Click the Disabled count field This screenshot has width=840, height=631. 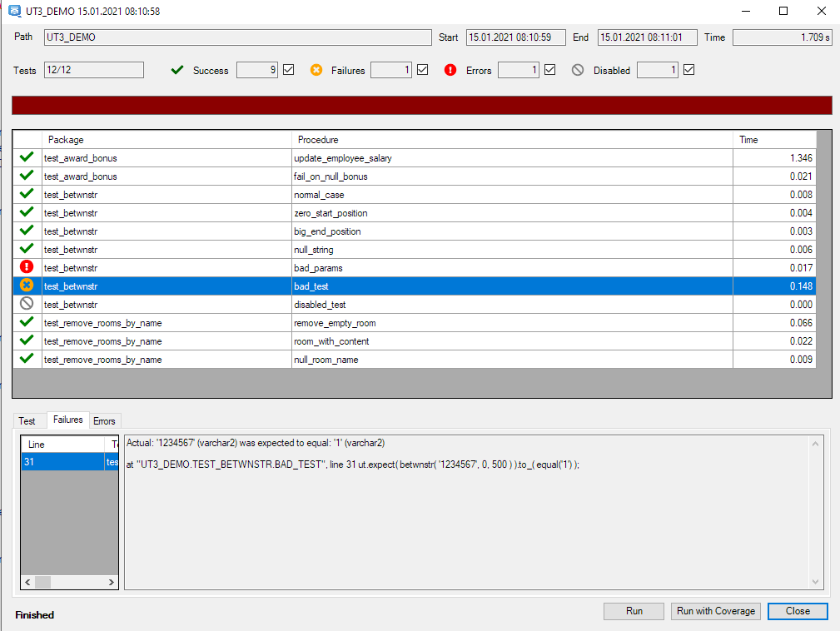click(x=658, y=70)
